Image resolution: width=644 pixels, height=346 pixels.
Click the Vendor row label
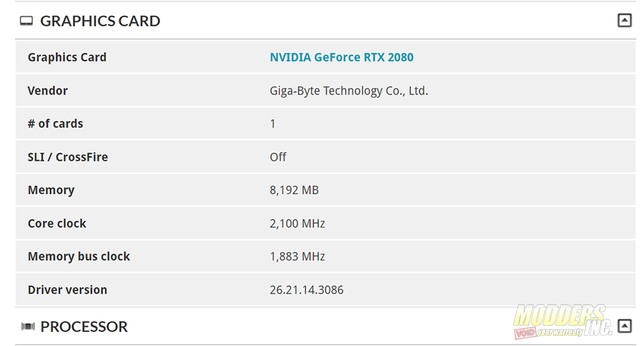point(47,91)
